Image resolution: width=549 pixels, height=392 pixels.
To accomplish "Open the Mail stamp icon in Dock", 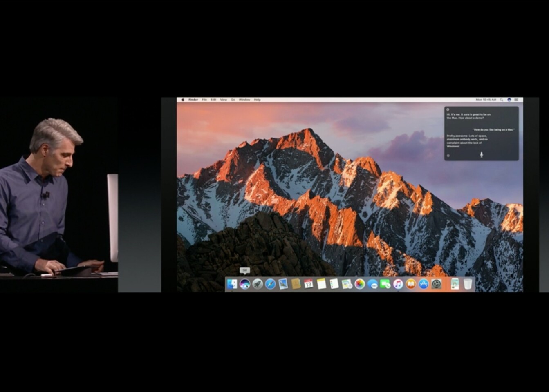I will click(x=283, y=284).
